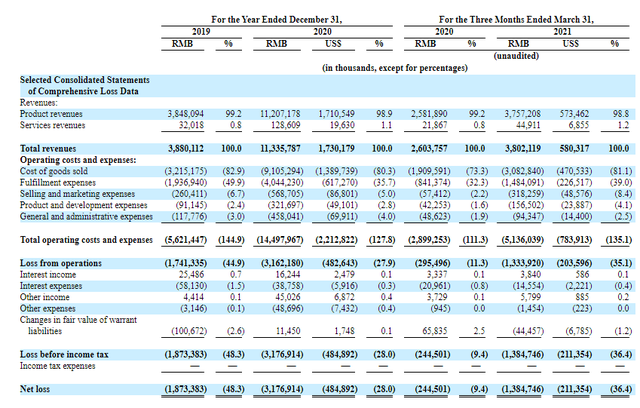Image resolution: width=640 pixels, height=408 pixels.
Task: Select fulfillment expenses percentage (39.0)
Action: (x=621, y=182)
